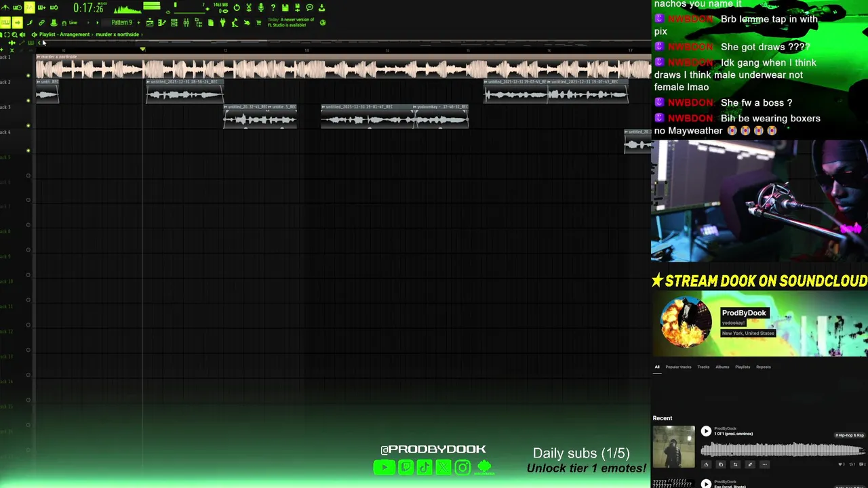Open the Piano roll toolbar icon
The width and height of the screenshot is (868, 488).
161,23
